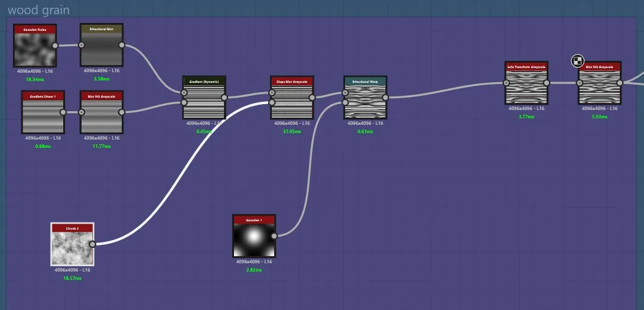Click output port of the 5.93ms Blur HQ Grayscale
This screenshot has height=310, width=644.
tap(620, 83)
